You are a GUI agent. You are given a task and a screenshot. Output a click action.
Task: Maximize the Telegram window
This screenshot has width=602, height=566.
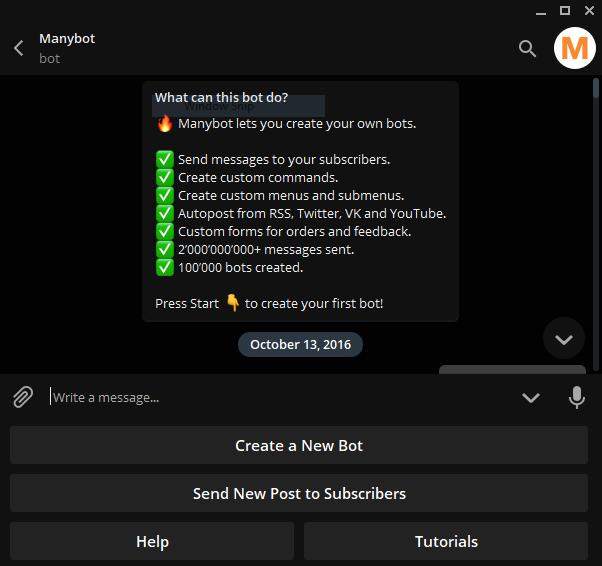[565, 10]
